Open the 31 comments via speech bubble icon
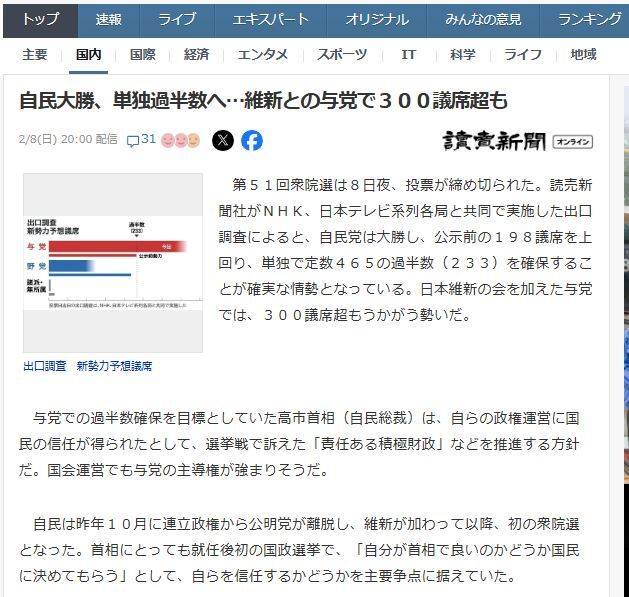 click(x=140, y=140)
